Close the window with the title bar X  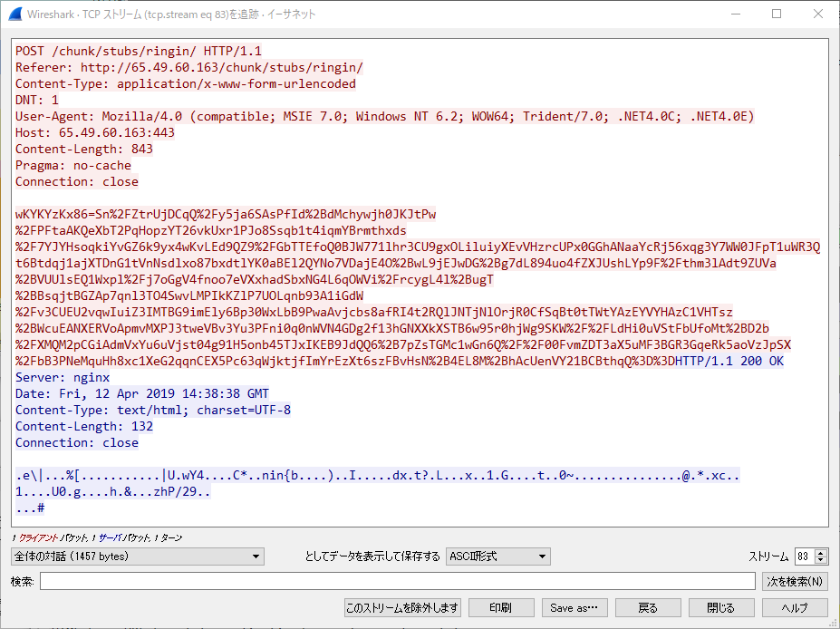817,14
